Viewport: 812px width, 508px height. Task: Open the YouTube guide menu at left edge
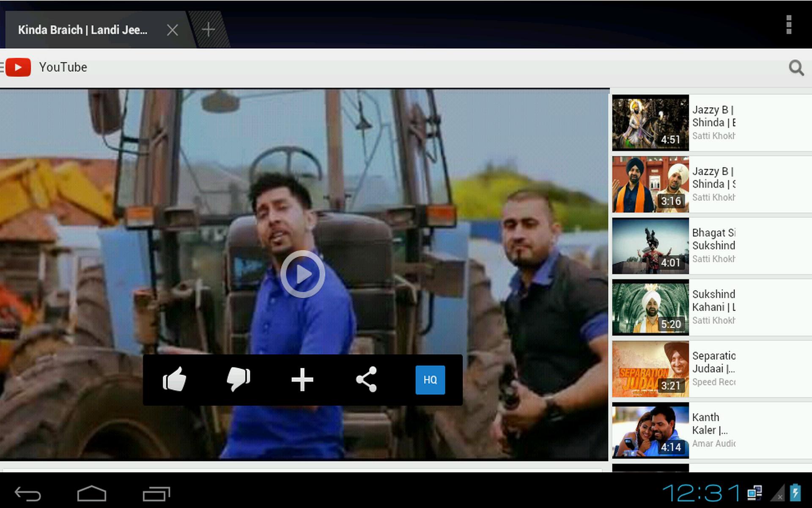(x=2, y=67)
